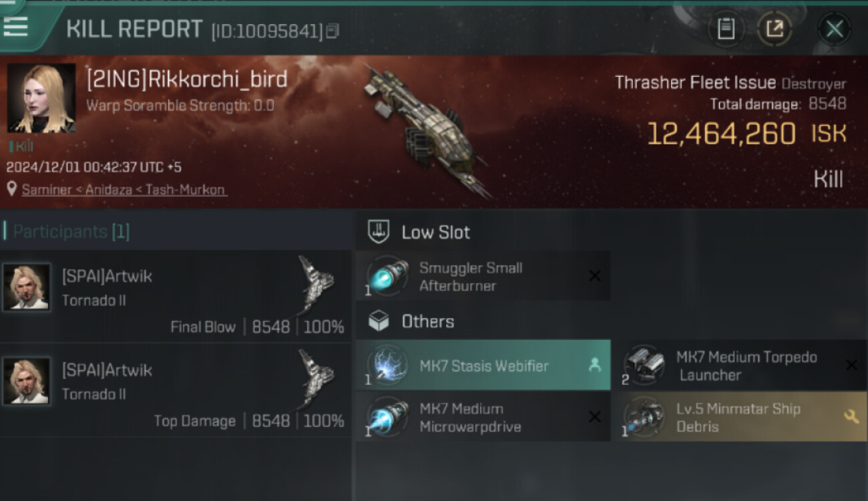The height and width of the screenshot is (501, 868).
Task: Click the Low Slot section header
Action: click(419, 232)
